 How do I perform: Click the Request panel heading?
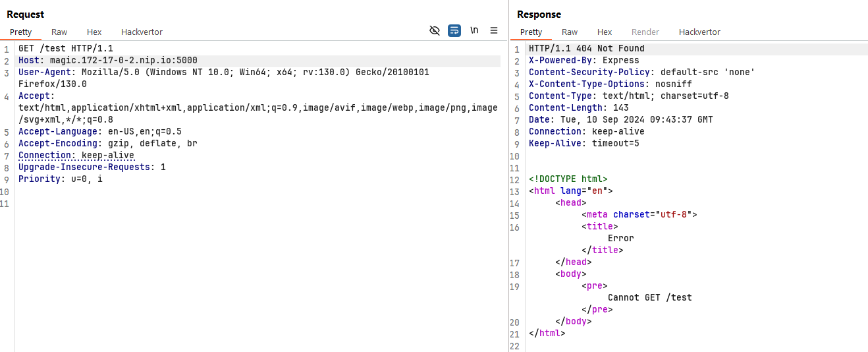(26, 15)
